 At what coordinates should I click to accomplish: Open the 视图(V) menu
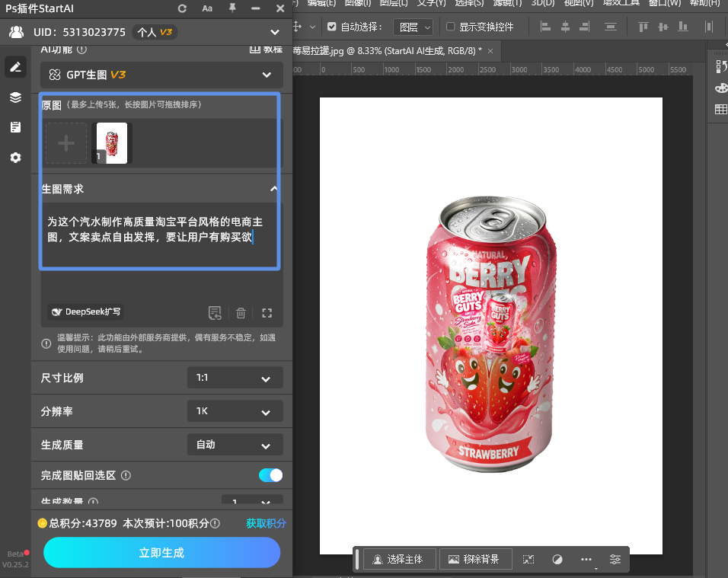point(579,3)
